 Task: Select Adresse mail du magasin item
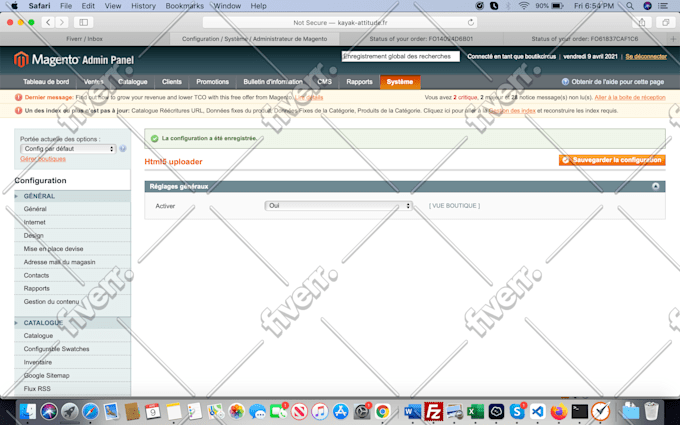(72, 262)
